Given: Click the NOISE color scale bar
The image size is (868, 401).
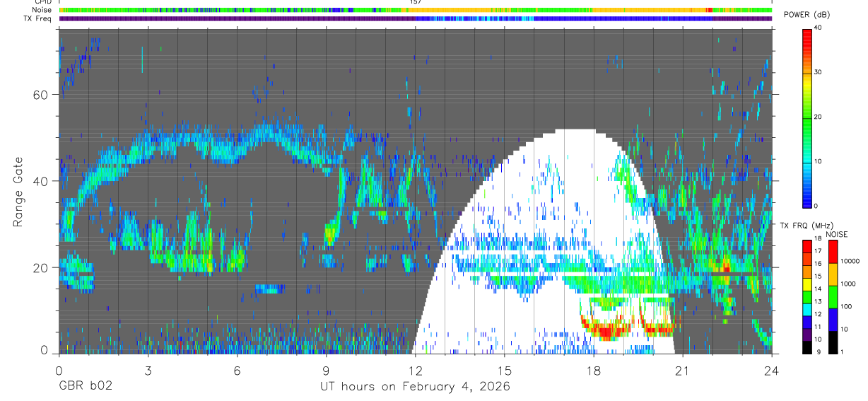Looking at the screenshot, I should click(833, 297).
